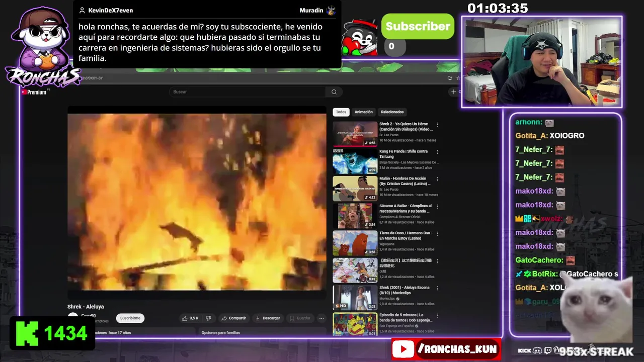Click the Binge Society channel name
The height and width of the screenshot is (362, 644).
coord(409,162)
